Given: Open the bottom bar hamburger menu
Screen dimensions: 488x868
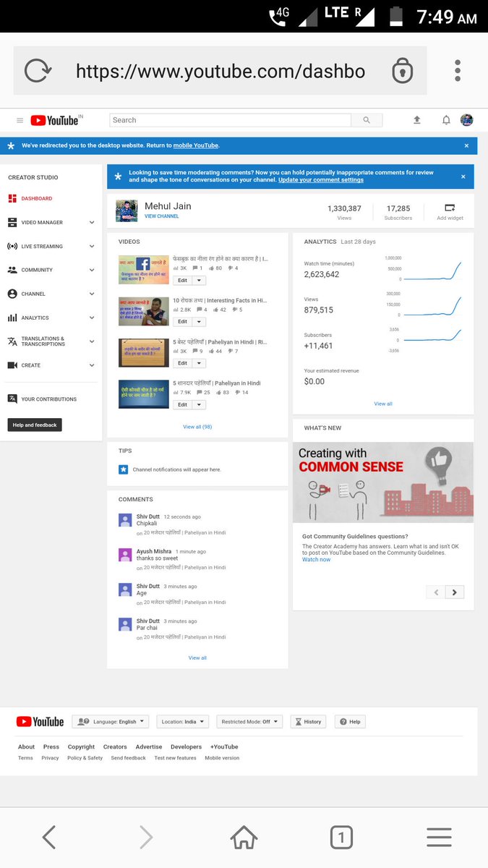Looking at the screenshot, I should tap(439, 838).
